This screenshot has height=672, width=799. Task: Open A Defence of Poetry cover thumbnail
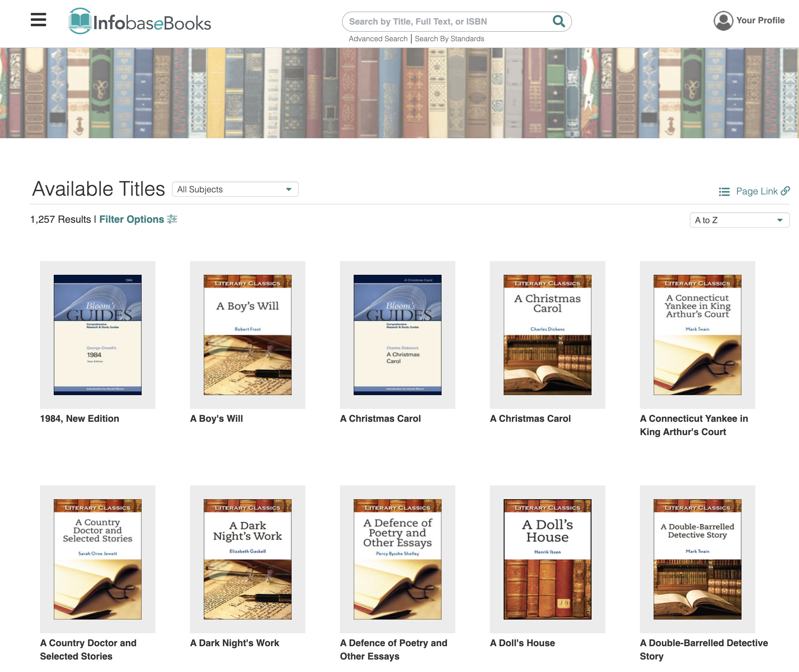[397, 559]
